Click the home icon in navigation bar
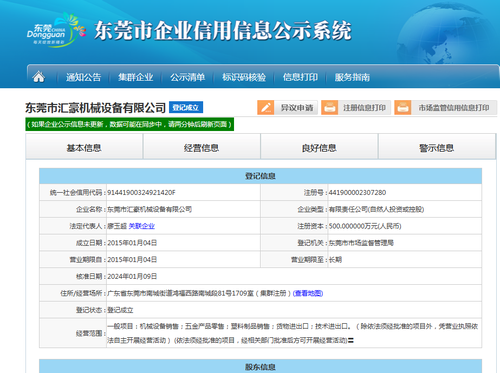This screenshot has height=373, width=500. click(39, 77)
